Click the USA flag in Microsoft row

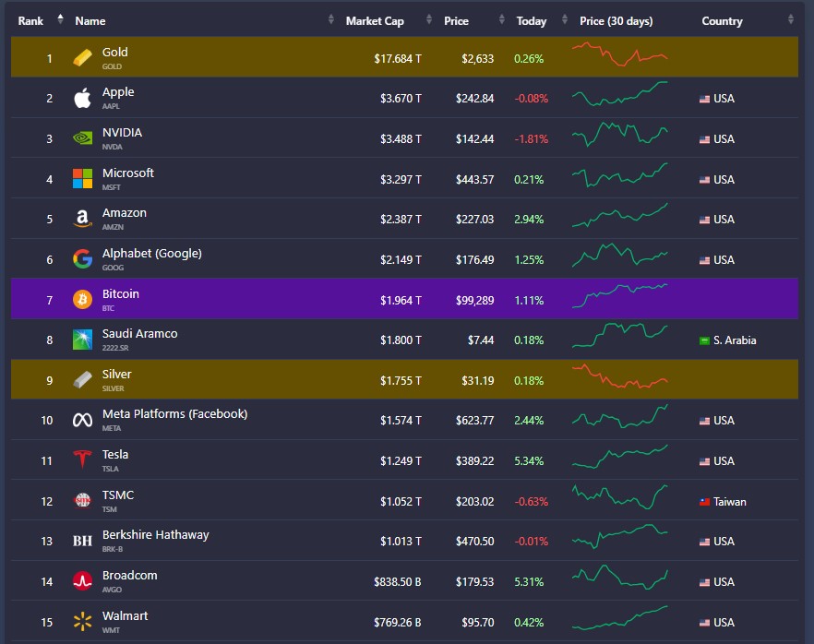pos(704,180)
